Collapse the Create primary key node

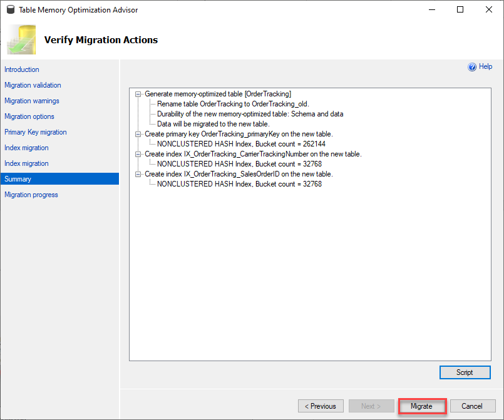pos(138,135)
